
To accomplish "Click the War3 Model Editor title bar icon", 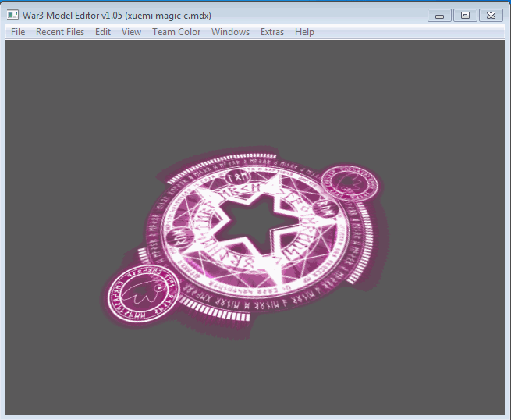I will pyautogui.click(x=12, y=15).
